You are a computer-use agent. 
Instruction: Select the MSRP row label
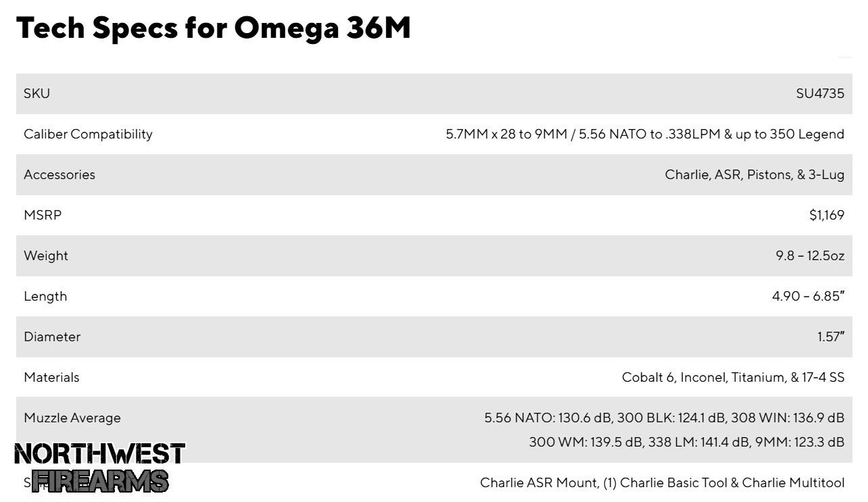coord(43,215)
